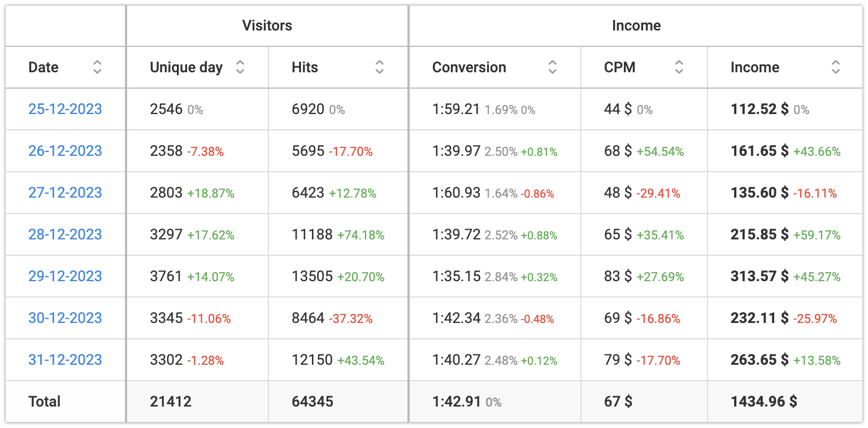Open the 29-12-2023 date link

[65, 276]
